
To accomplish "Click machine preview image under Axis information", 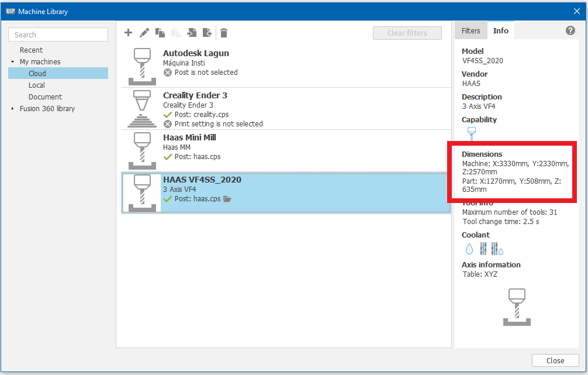I will coord(517,307).
